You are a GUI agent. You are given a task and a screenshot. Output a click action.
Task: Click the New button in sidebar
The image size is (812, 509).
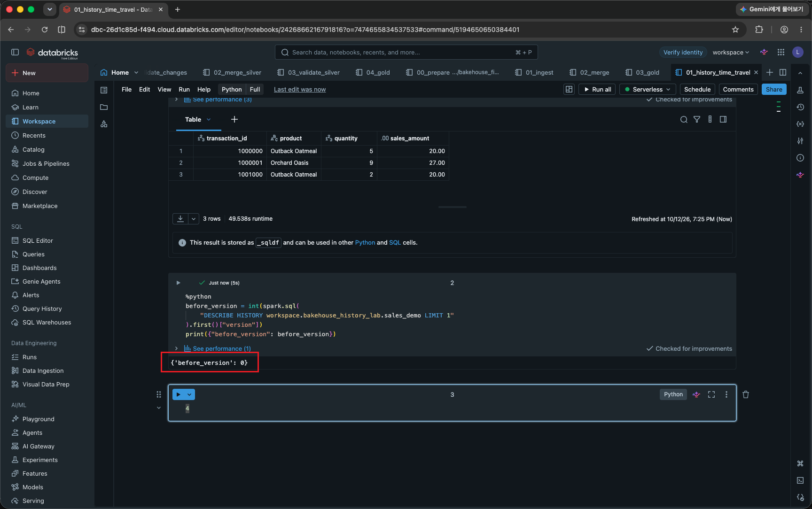coord(47,73)
